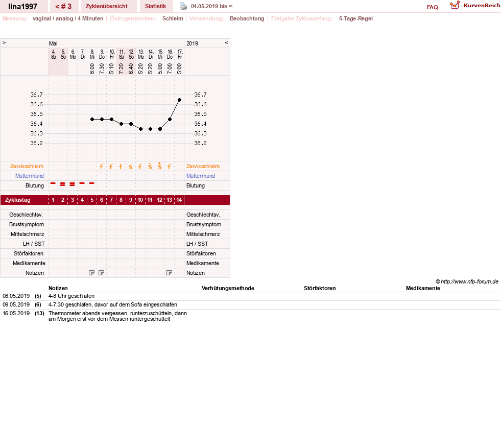Click the double bleeding mark on cycle day 2
Viewport: 501px width, 448px height.
(63, 184)
